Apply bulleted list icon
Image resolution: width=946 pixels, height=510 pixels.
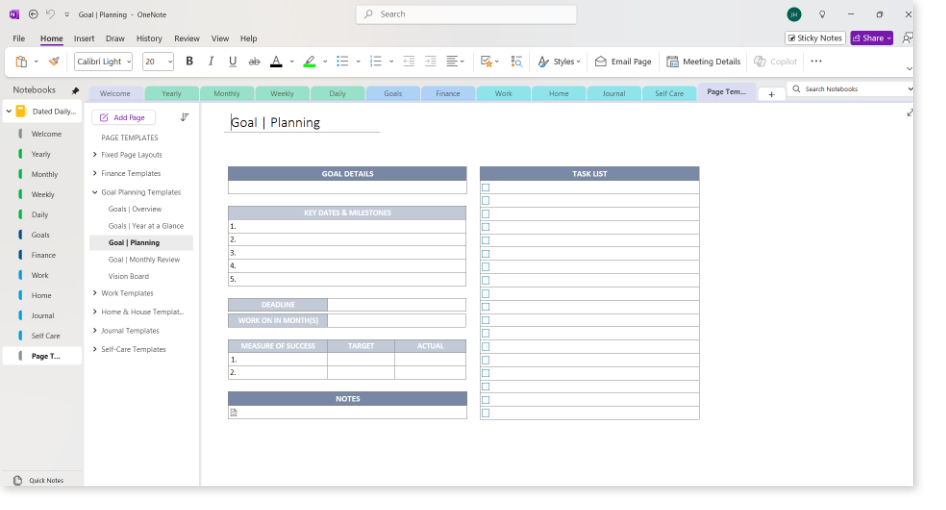[342, 61]
